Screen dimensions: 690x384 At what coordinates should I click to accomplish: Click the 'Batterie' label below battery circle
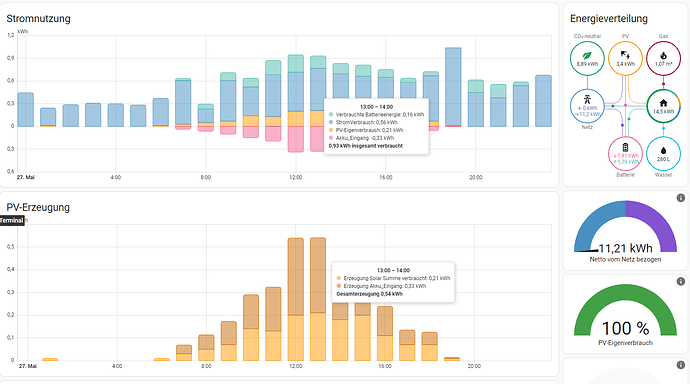(x=625, y=175)
